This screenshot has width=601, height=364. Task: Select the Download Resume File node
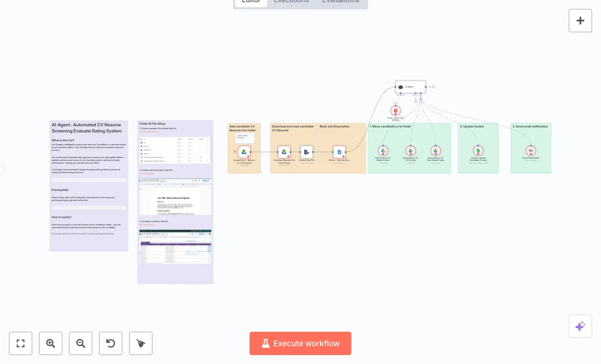[283, 151]
